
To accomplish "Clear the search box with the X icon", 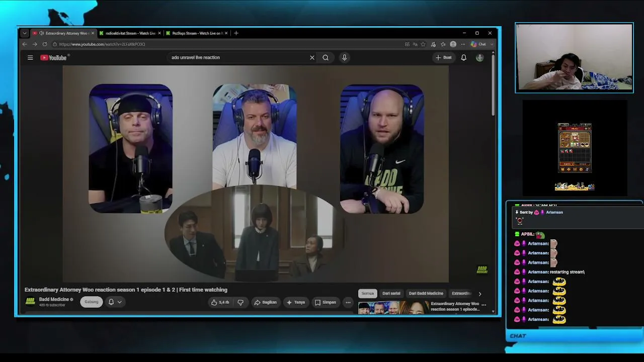I will point(312,57).
